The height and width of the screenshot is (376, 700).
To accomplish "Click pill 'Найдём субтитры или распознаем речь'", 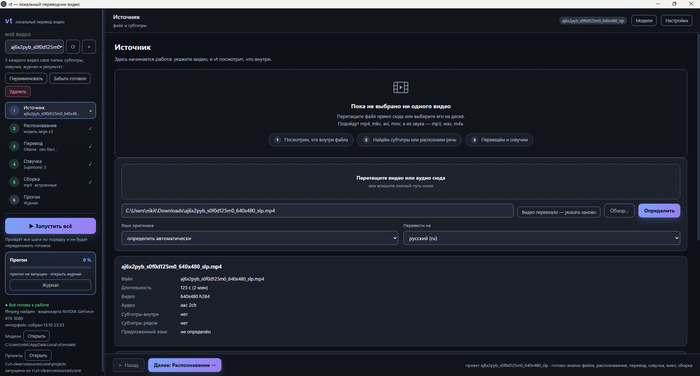I will pyautogui.click(x=409, y=140).
